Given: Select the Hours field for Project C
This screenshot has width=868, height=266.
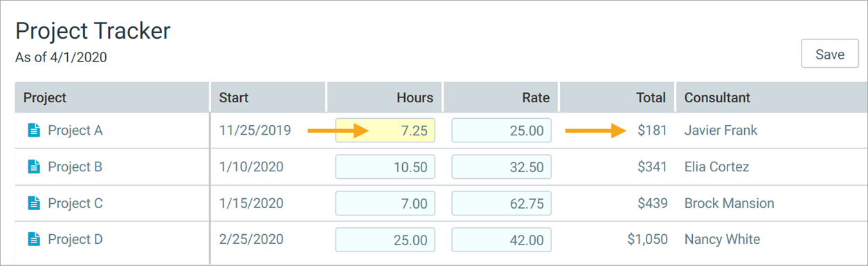Looking at the screenshot, I should (386, 203).
